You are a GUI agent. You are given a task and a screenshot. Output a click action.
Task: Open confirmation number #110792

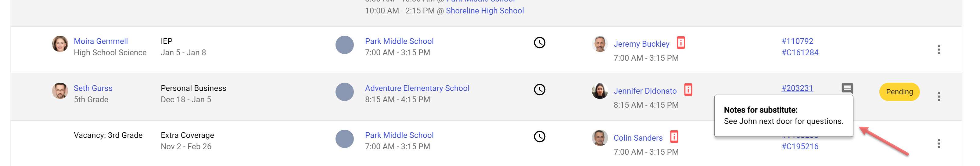[797, 41]
